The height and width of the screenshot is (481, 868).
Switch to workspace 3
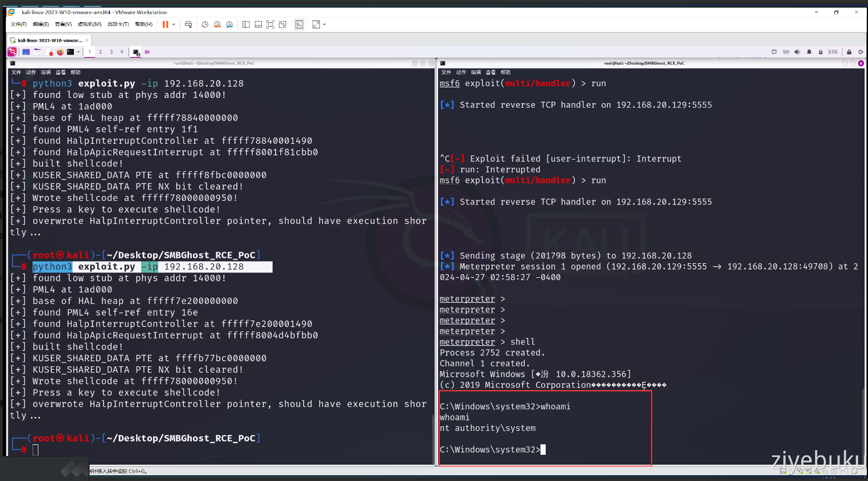click(x=111, y=52)
